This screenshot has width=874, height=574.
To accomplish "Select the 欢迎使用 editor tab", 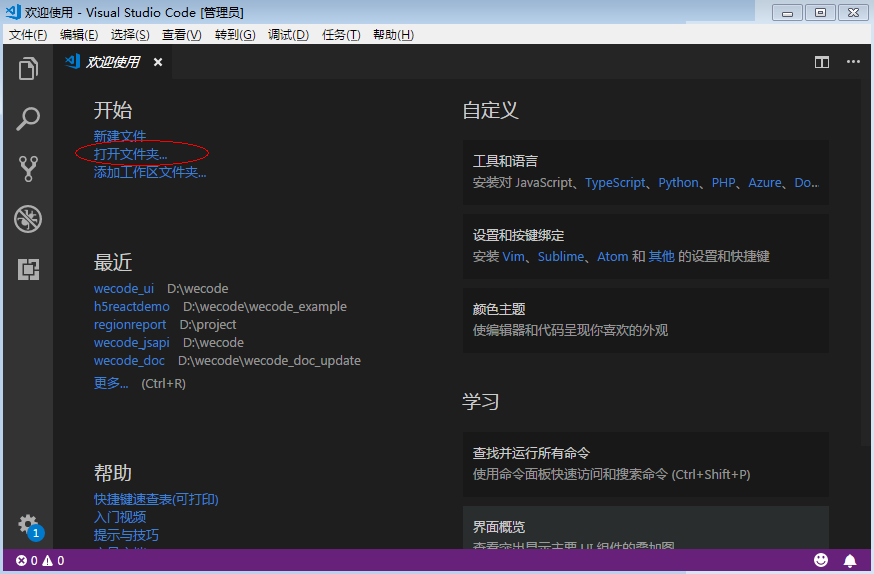I will tap(113, 62).
